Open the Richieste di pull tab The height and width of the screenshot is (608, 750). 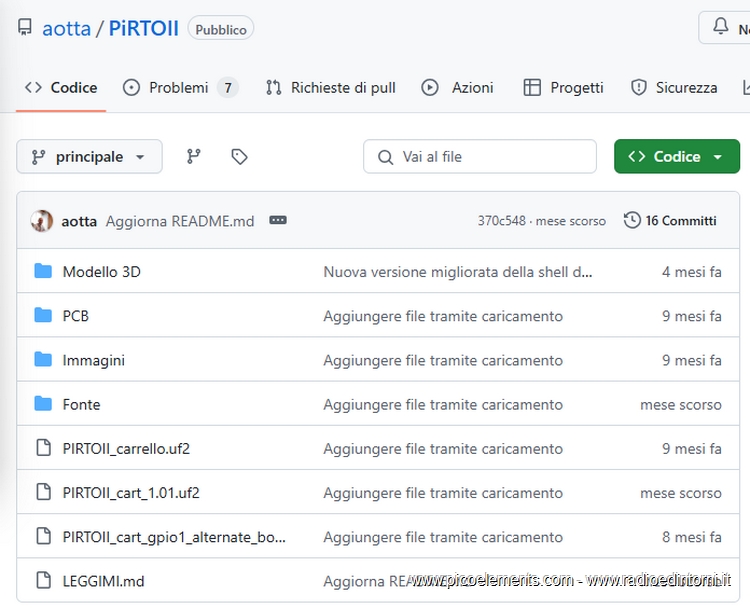point(331,88)
